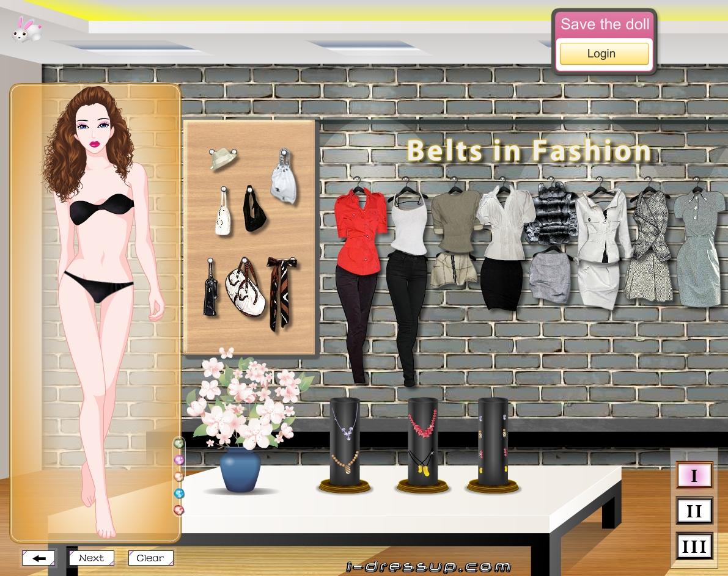Switch to wardrobe page II
The width and height of the screenshot is (728, 576).
click(694, 511)
